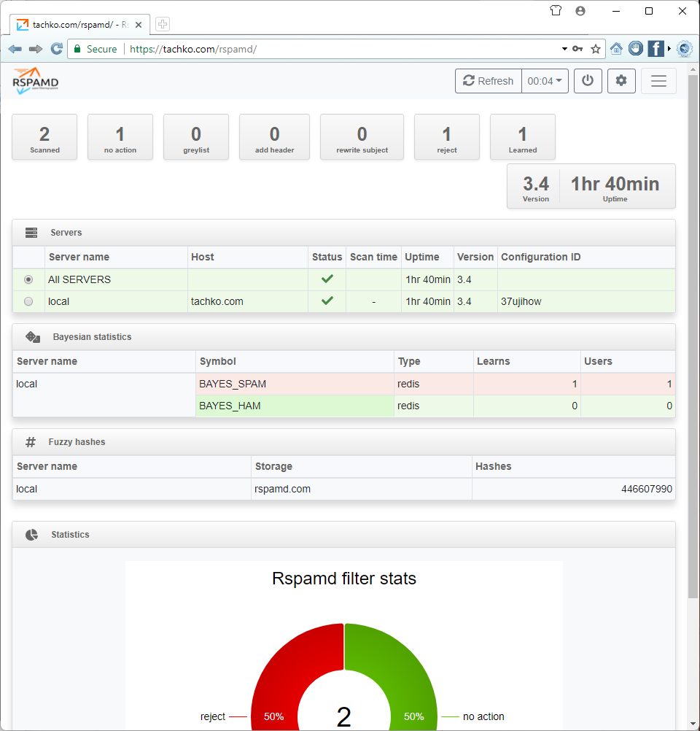Screen dimensions: 700x731
Task: Expand hidden extensions arrow
Action: (x=669, y=48)
